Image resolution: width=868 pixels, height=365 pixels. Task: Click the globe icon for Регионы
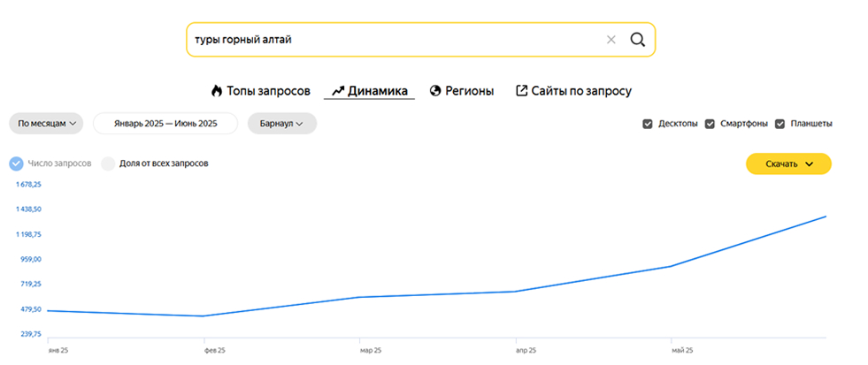(x=435, y=91)
